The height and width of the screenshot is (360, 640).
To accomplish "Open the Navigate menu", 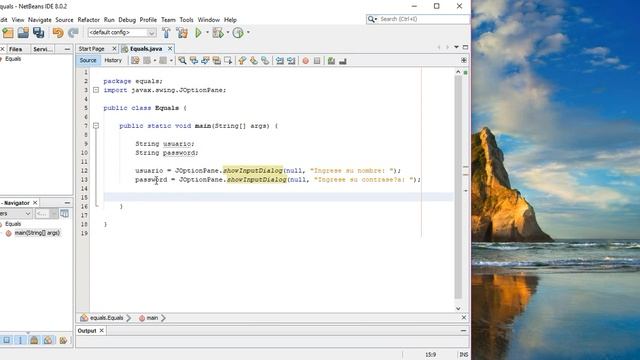I will [x=40, y=20].
